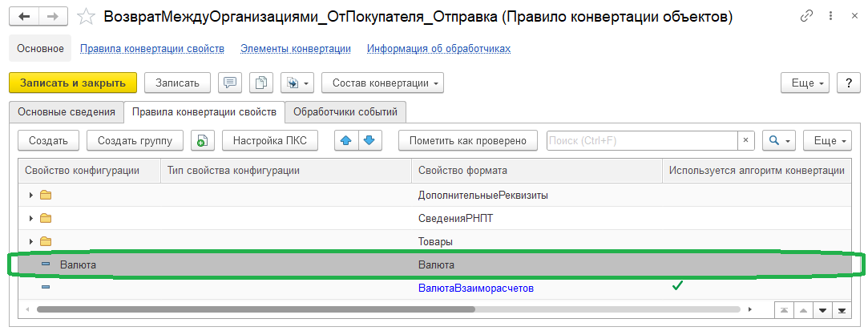Click the scrollbar left arrow

coord(28,309)
